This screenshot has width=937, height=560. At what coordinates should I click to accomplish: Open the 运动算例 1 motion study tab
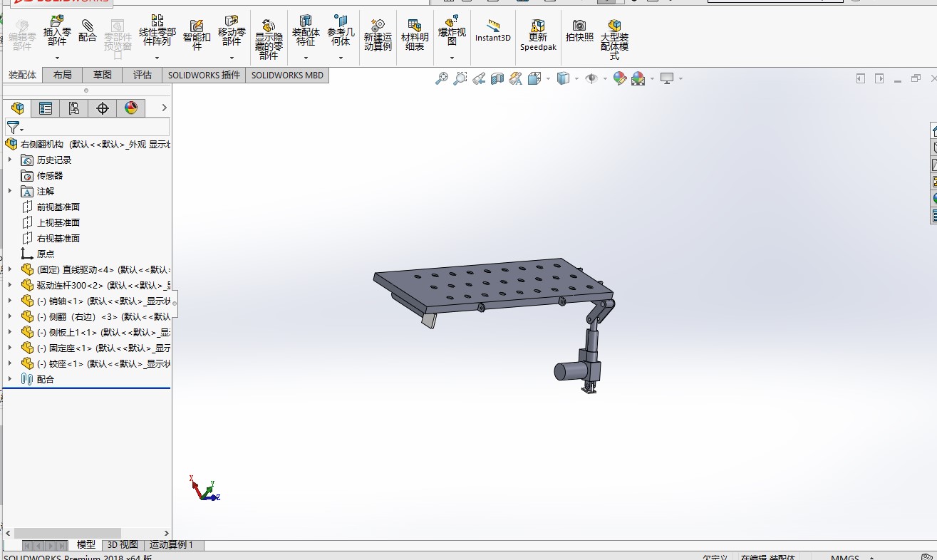(171, 544)
